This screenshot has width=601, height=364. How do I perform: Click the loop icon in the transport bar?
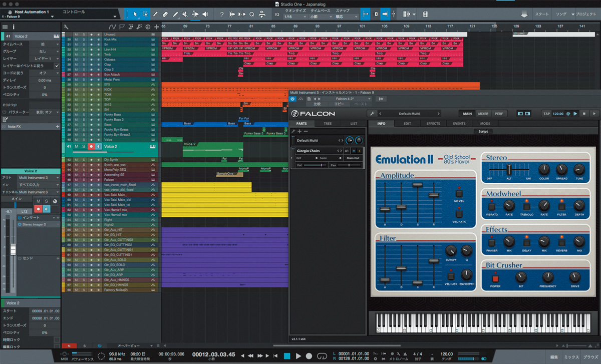(x=323, y=356)
